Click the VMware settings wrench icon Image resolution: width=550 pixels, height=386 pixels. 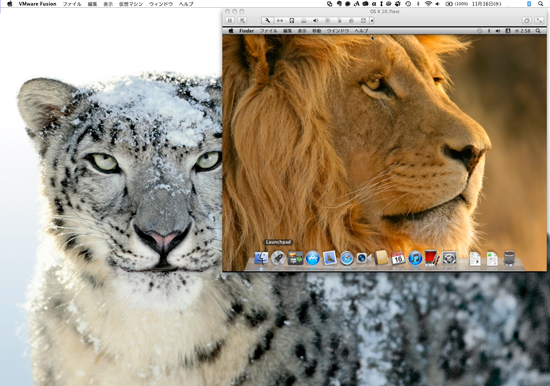point(267,21)
